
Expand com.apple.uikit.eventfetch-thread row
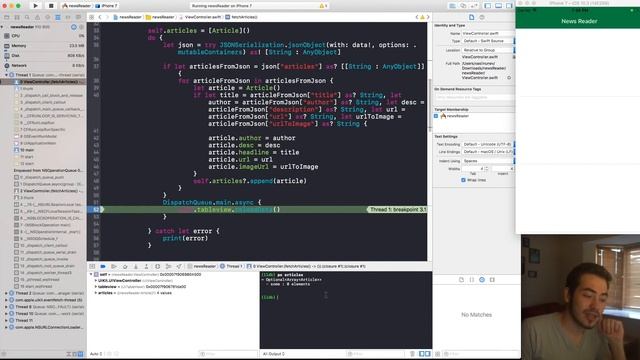tap(6, 300)
